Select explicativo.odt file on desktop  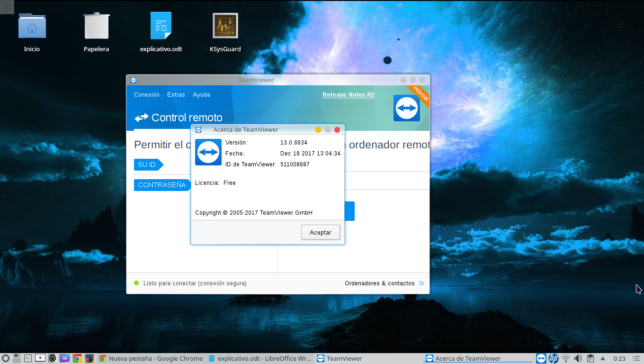pos(161,32)
